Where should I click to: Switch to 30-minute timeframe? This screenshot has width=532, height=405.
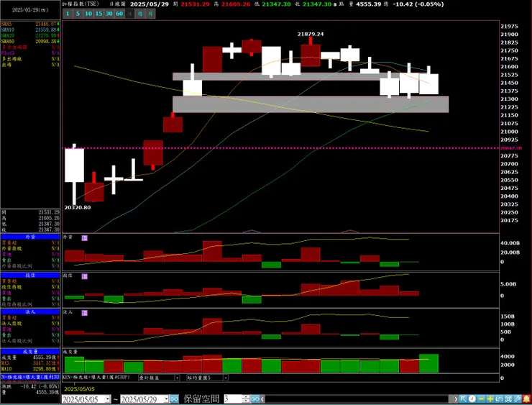(109, 14)
